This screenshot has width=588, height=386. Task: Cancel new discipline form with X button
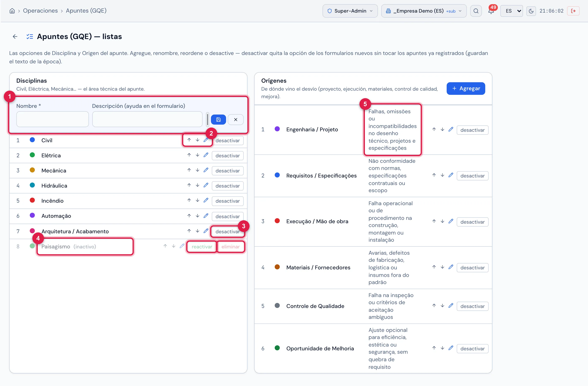(235, 120)
